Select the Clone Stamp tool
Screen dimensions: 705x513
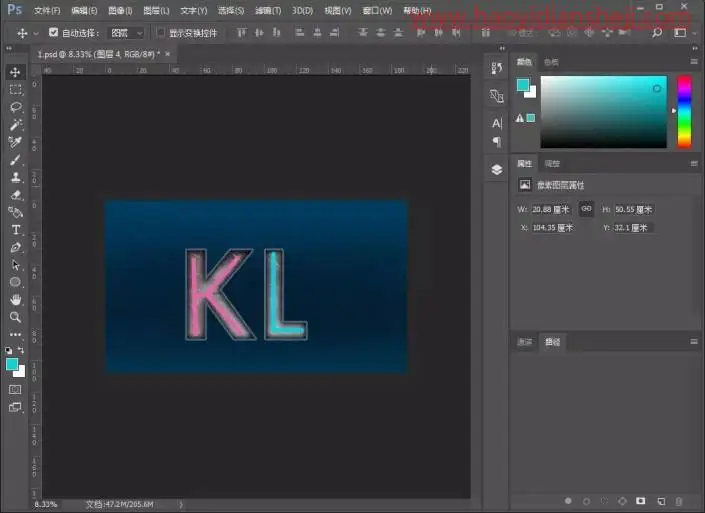pyautogui.click(x=15, y=177)
